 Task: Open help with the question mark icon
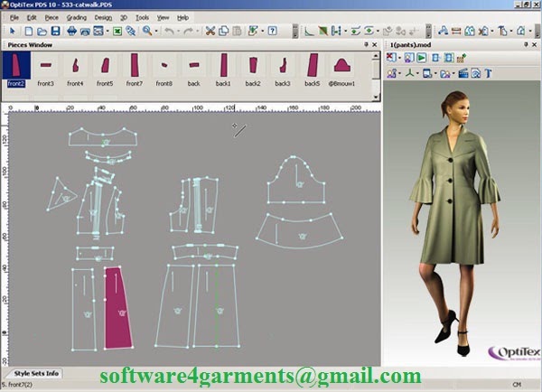[x=273, y=31]
